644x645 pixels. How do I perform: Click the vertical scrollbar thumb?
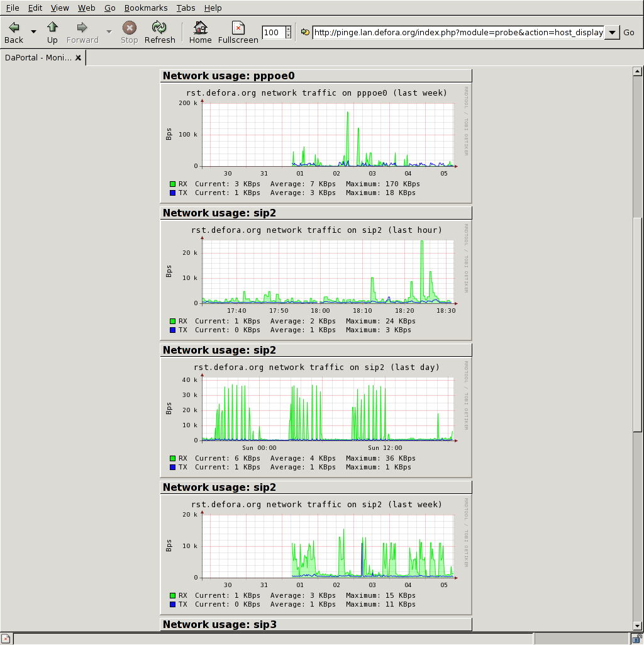click(637, 324)
